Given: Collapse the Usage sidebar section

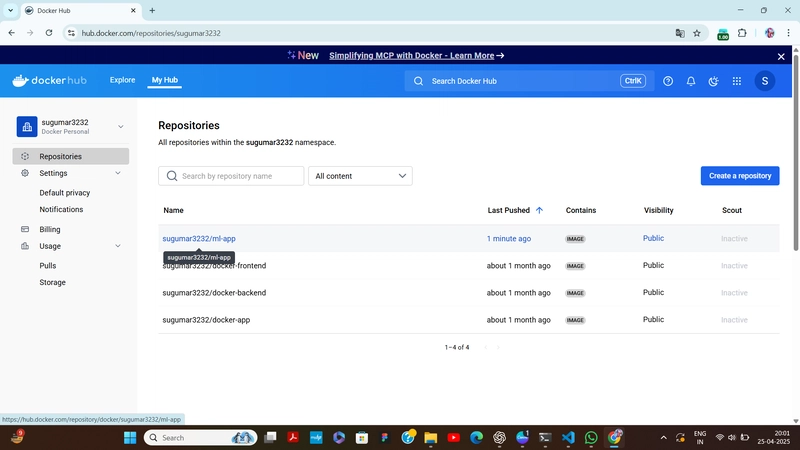Looking at the screenshot, I should (118, 246).
